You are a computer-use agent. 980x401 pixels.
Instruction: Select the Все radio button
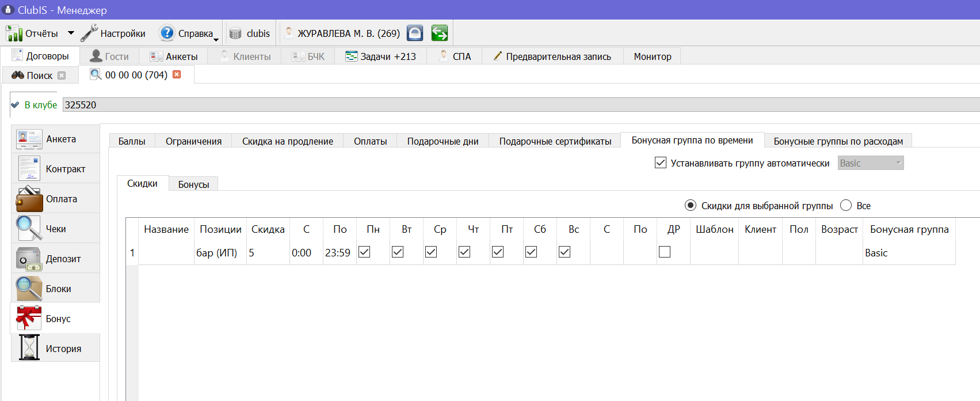[x=846, y=206]
